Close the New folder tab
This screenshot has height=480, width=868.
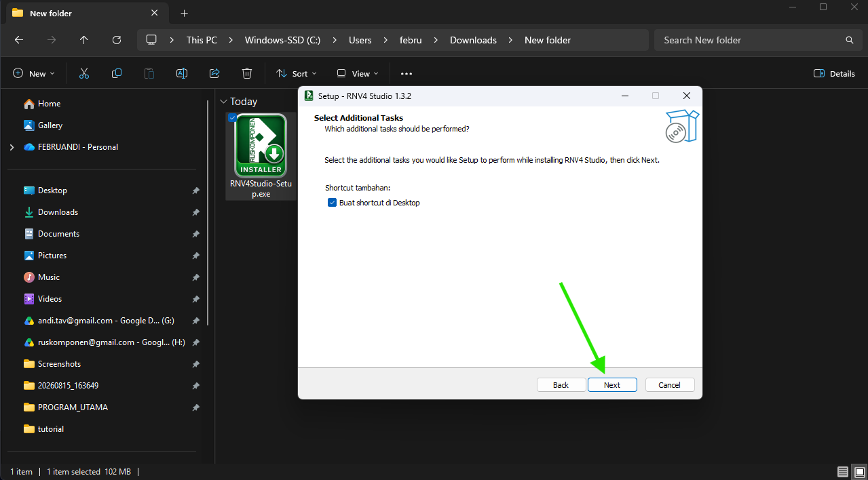click(x=155, y=13)
